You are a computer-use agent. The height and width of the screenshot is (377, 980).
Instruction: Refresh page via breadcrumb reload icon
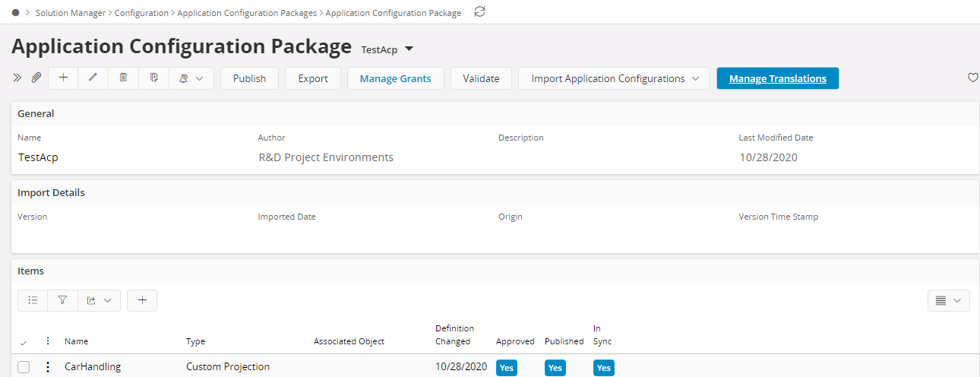click(479, 12)
